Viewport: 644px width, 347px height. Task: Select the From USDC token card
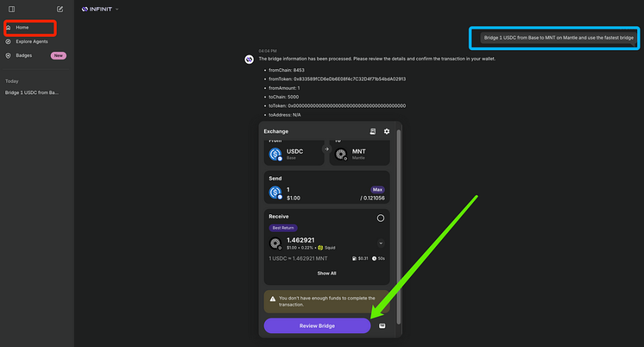pyautogui.click(x=293, y=153)
